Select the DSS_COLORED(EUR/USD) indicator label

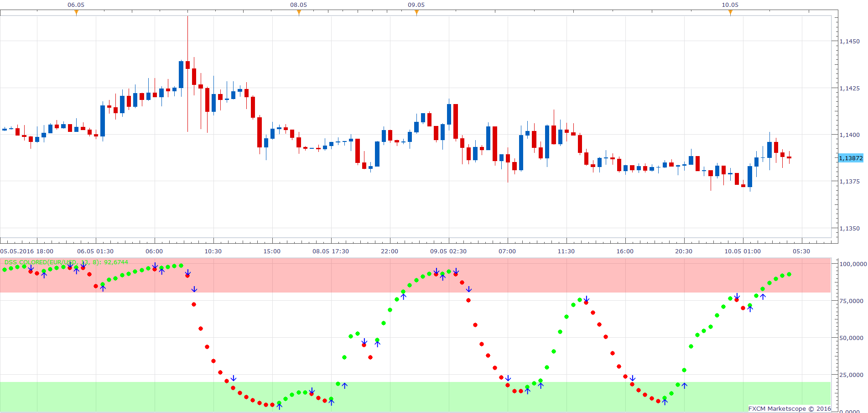[67, 262]
